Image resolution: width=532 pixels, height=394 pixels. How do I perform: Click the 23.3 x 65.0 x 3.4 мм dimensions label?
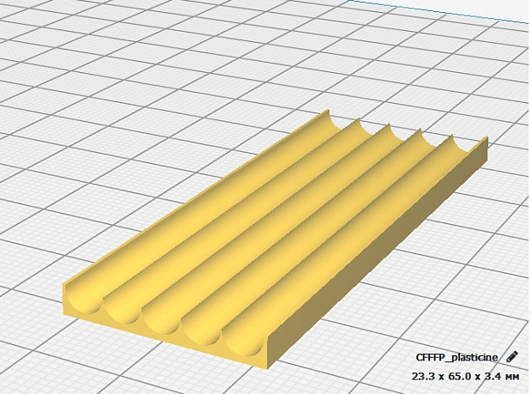pyautogui.click(x=465, y=376)
